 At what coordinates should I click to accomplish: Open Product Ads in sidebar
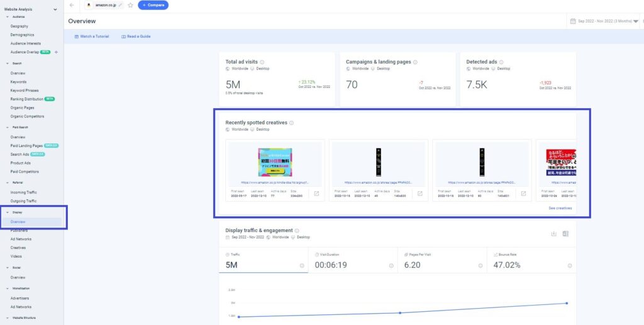(21, 163)
